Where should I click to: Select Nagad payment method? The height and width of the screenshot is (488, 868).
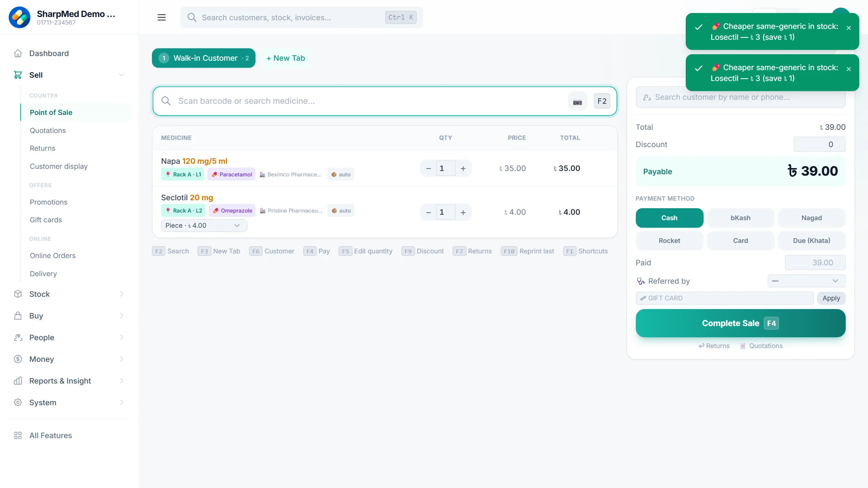tap(812, 218)
